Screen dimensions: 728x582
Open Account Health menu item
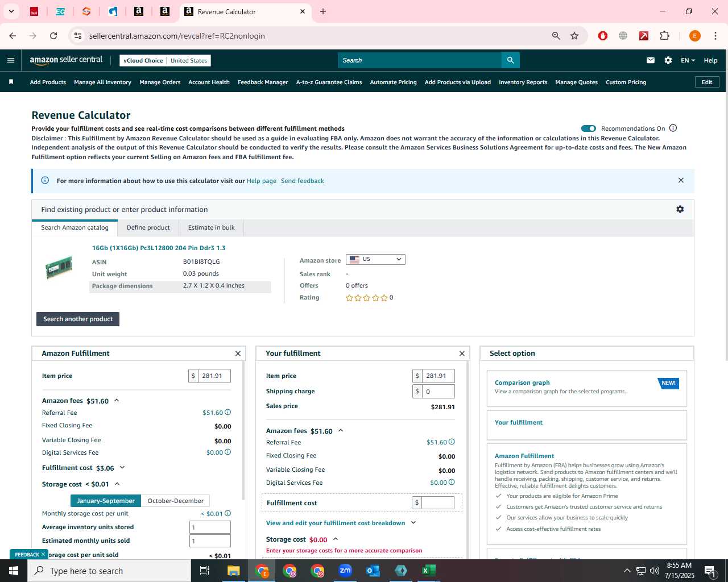209,82
